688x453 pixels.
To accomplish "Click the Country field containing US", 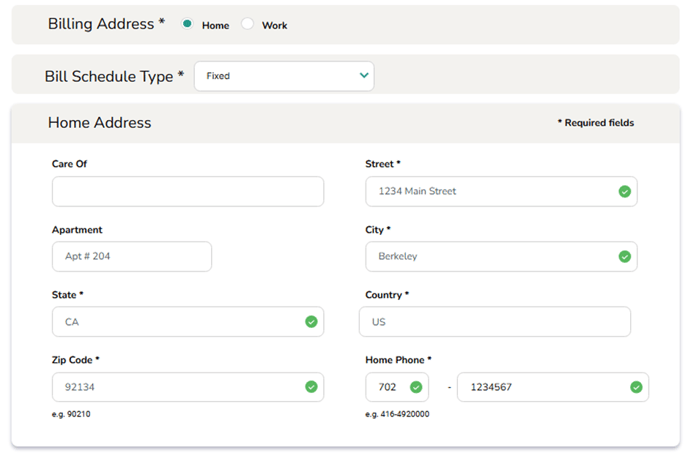I will pyautogui.click(x=494, y=322).
